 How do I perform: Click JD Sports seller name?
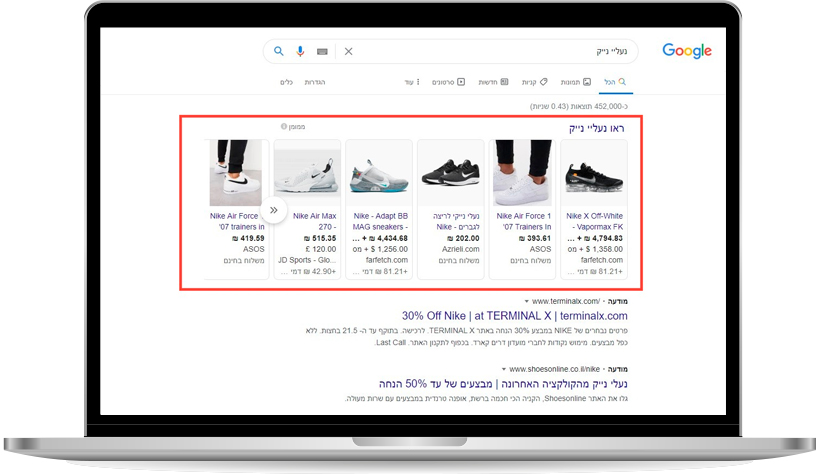point(307,260)
